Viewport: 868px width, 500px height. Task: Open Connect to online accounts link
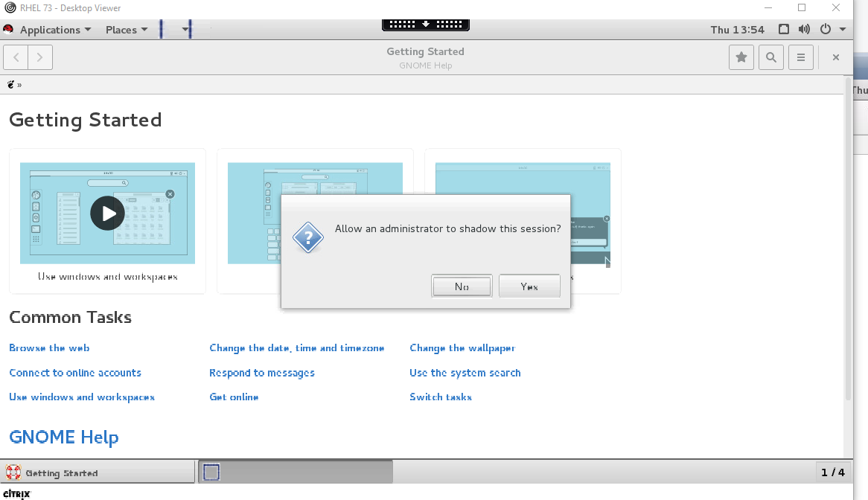coord(75,373)
